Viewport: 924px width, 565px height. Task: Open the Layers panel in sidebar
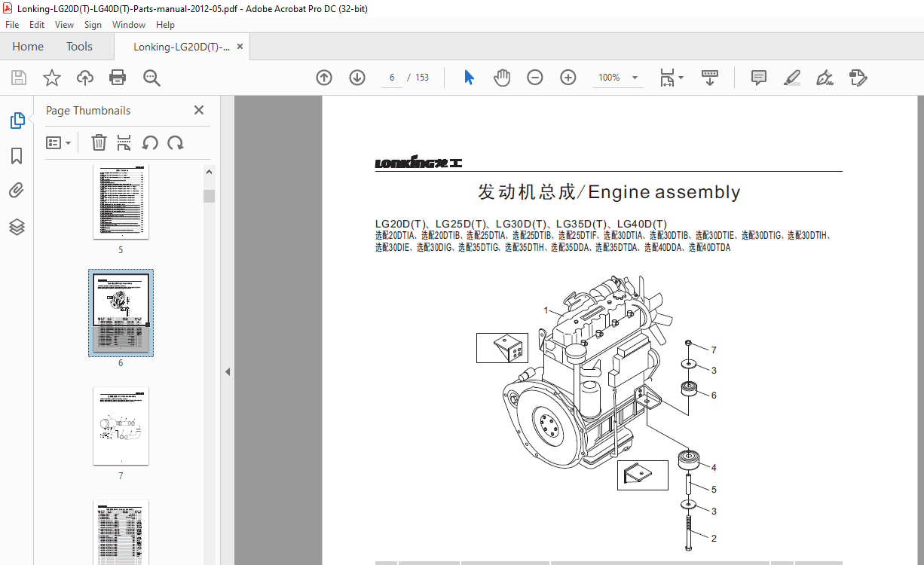(17, 227)
